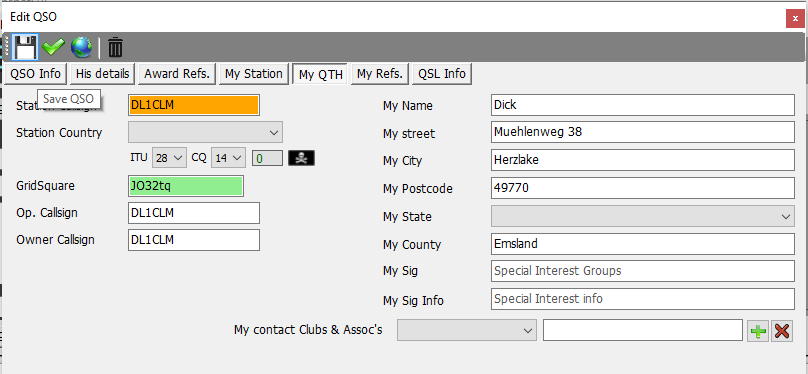The image size is (808, 374).
Task: Click the My Sig Info input field
Action: tap(643, 299)
